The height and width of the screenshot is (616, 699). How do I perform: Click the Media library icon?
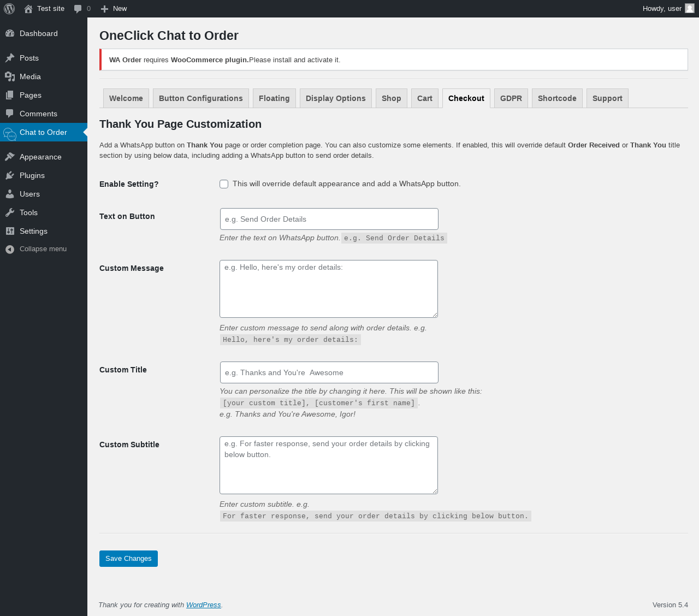pos(10,76)
